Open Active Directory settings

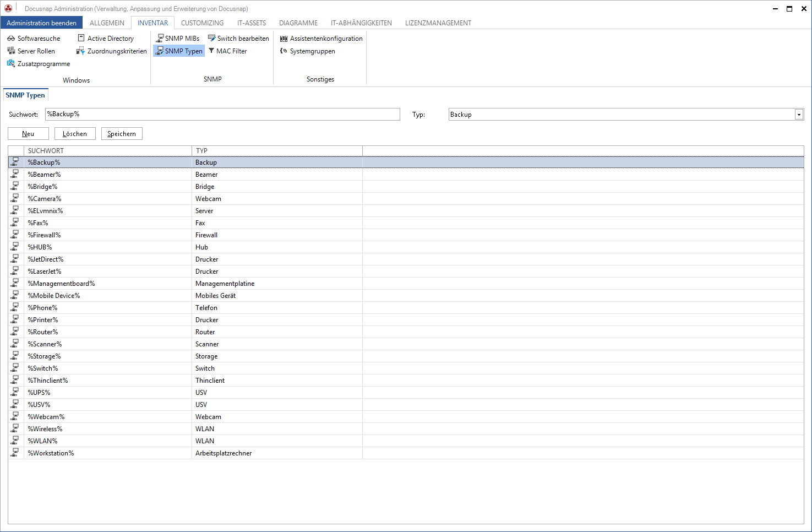[106, 39]
